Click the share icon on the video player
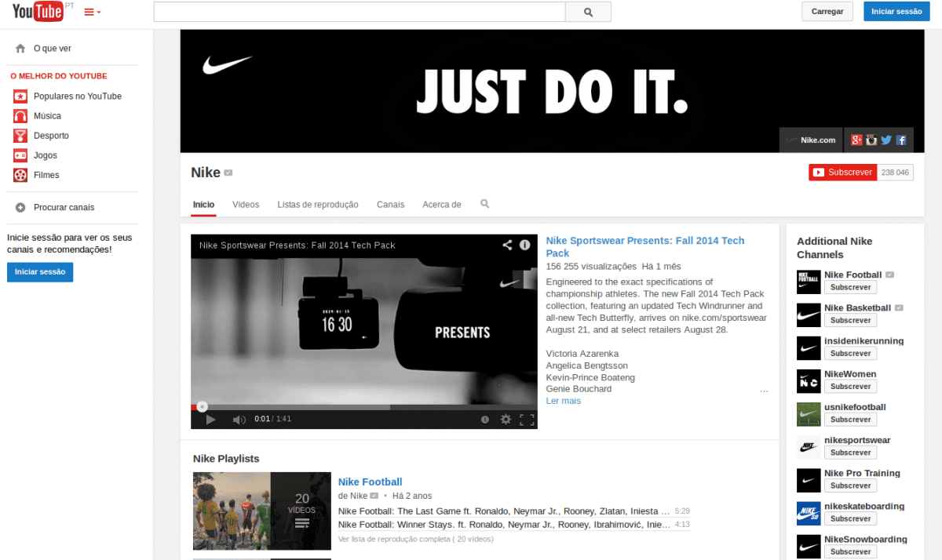Viewport: 942px width, 560px height. pos(507,245)
